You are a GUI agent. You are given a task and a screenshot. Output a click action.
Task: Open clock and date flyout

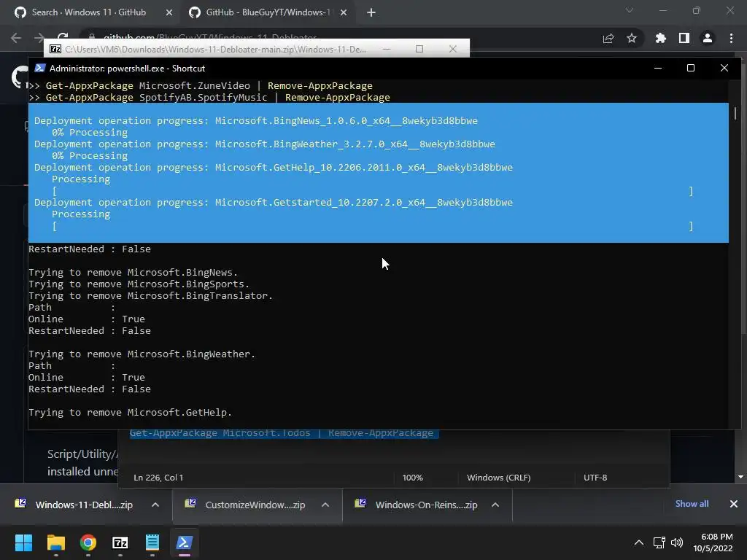click(713, 542)
